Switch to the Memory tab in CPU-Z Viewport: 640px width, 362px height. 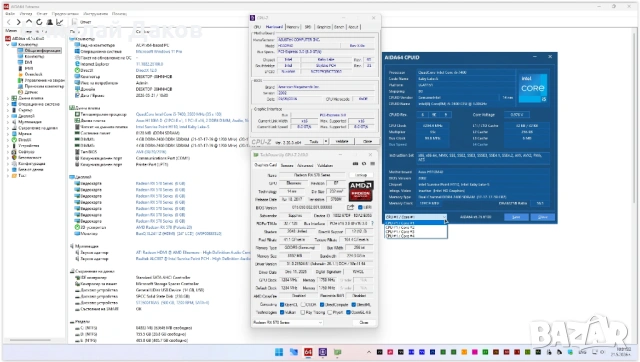coord(293,27)
